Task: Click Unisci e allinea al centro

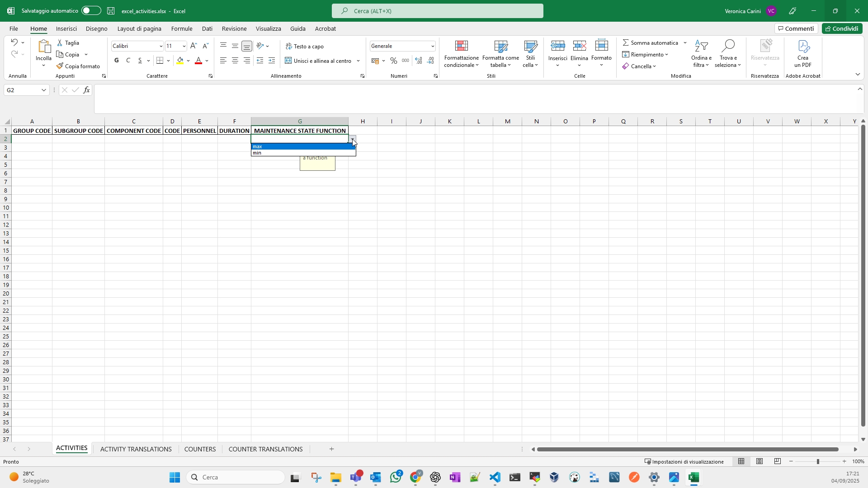Action: 318,61
